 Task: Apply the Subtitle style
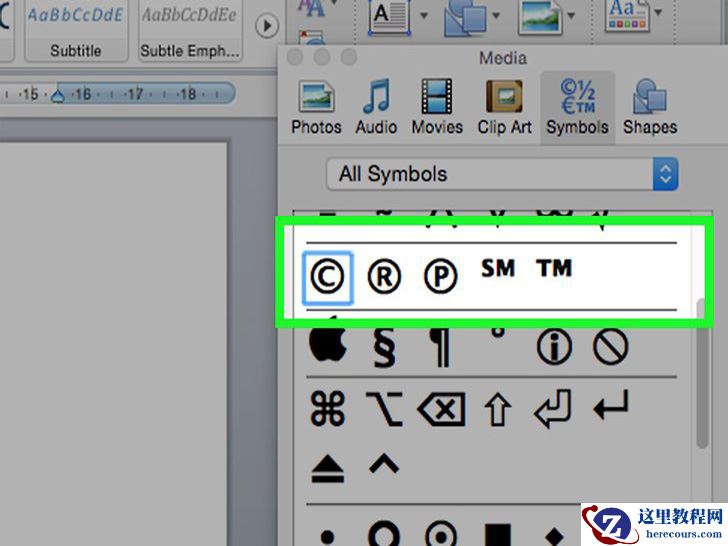(76, 31)
